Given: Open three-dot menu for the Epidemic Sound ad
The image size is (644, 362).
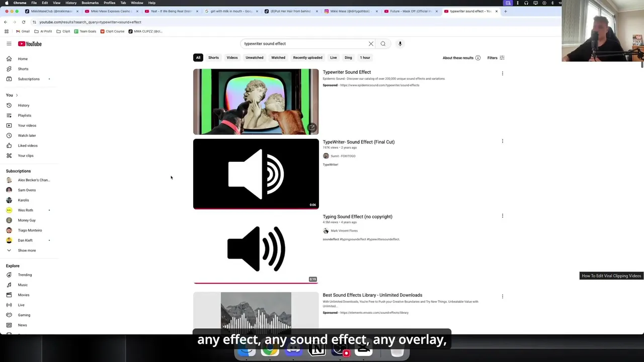Looking at the screenshot, I should (502, 73).
